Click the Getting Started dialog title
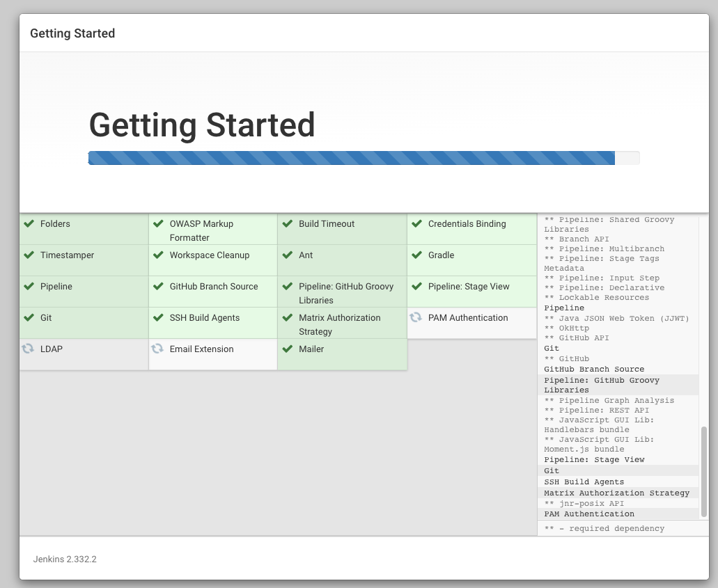This screenshot has height=588, width=718. click(72, 33)
